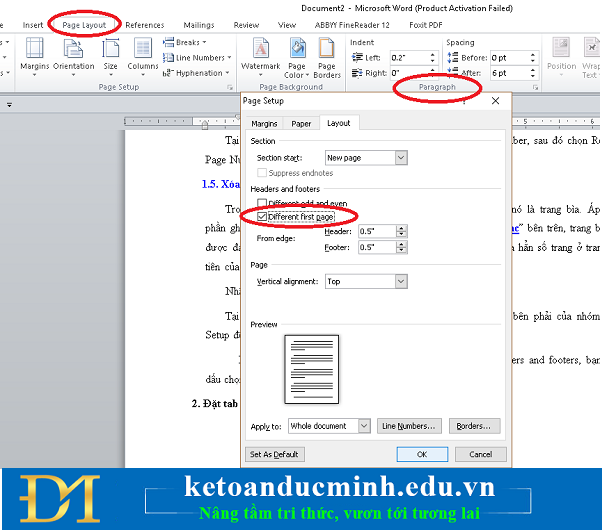Click the Borders... button
This screenshot has height=530, width=603.
[x=475, y=426]
